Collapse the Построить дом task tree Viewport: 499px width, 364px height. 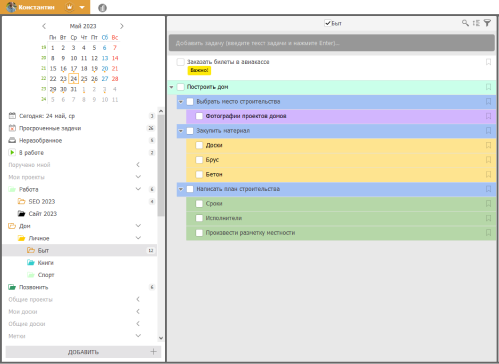point(171,87)
